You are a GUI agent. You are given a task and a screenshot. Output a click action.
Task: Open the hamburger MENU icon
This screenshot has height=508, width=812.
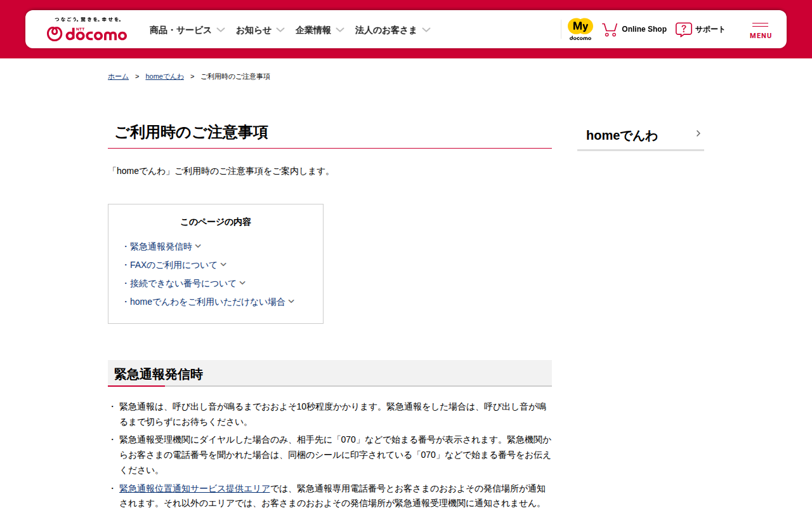click(x=761, y=30)
